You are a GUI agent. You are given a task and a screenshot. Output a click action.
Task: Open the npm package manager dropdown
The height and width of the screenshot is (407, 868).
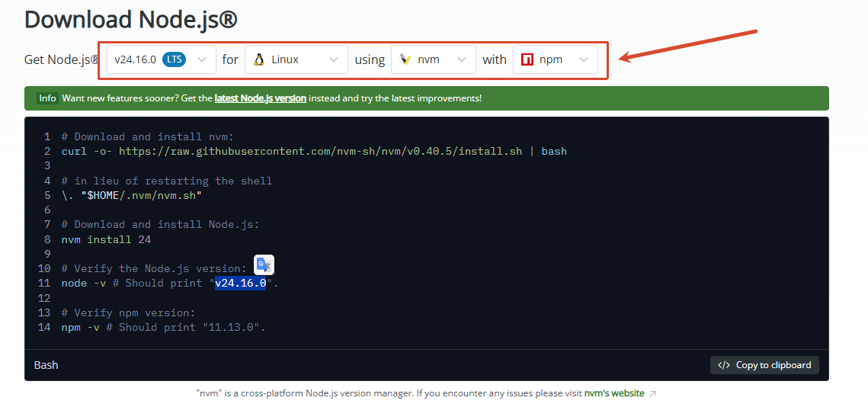[x=556, y=59]
